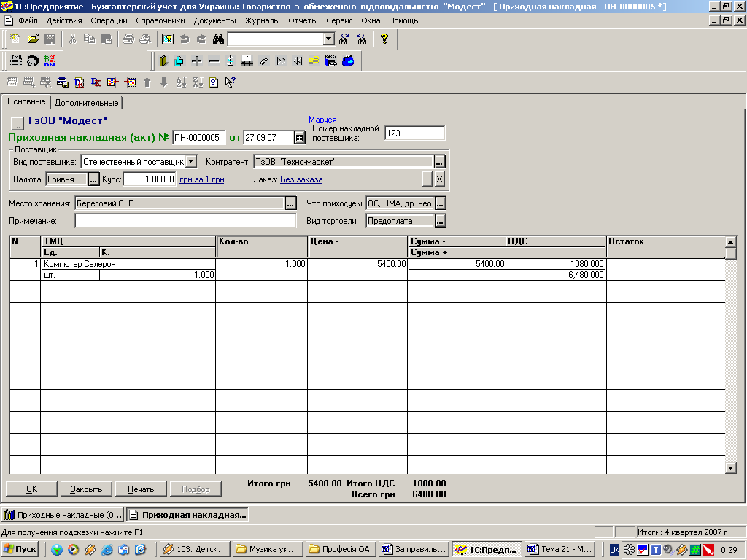Switch to the Дополнительные tab
The width and height of the screenshot is (747, 560).
coord(86,102)
